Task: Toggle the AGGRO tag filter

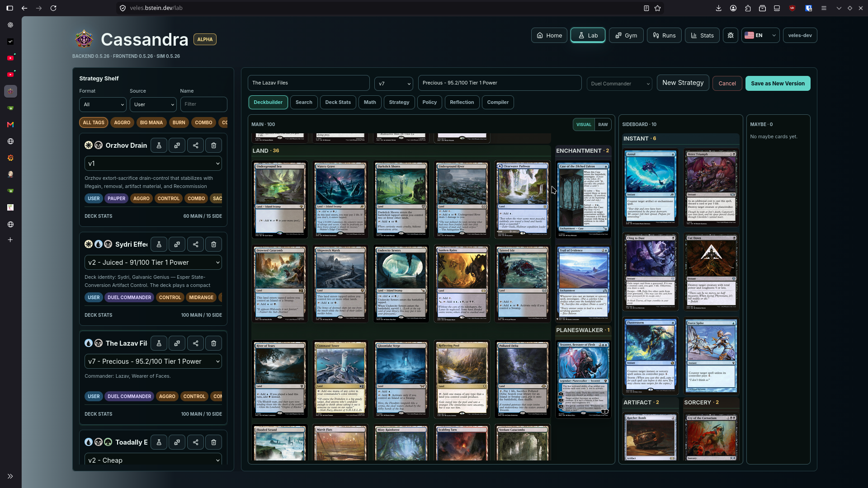Action: pyautogui.click(x=122, y=122)
